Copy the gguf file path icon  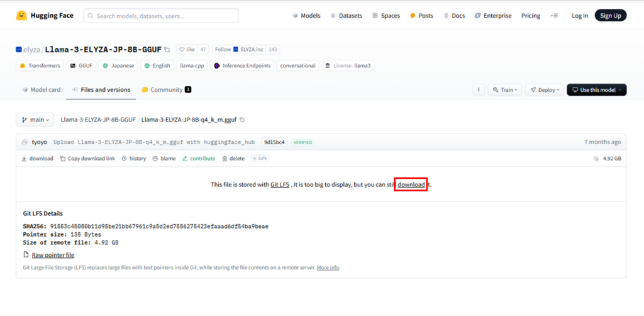[242, 120]
